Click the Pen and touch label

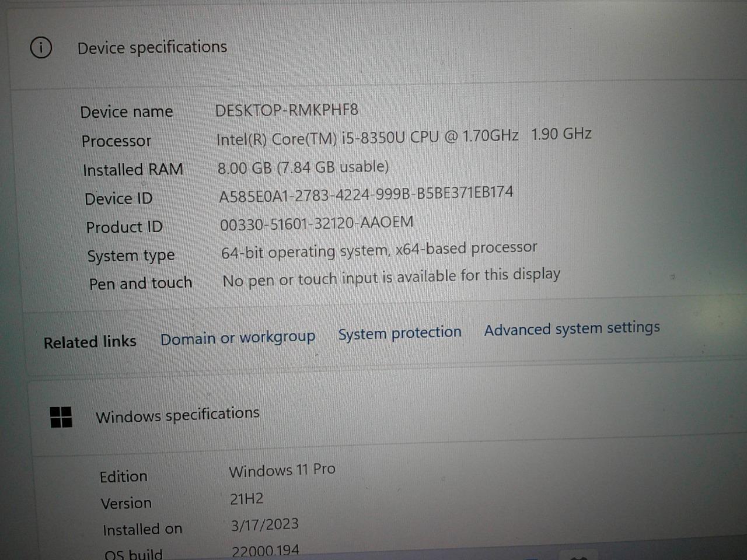pyautogui.click(x=141, y=283)
